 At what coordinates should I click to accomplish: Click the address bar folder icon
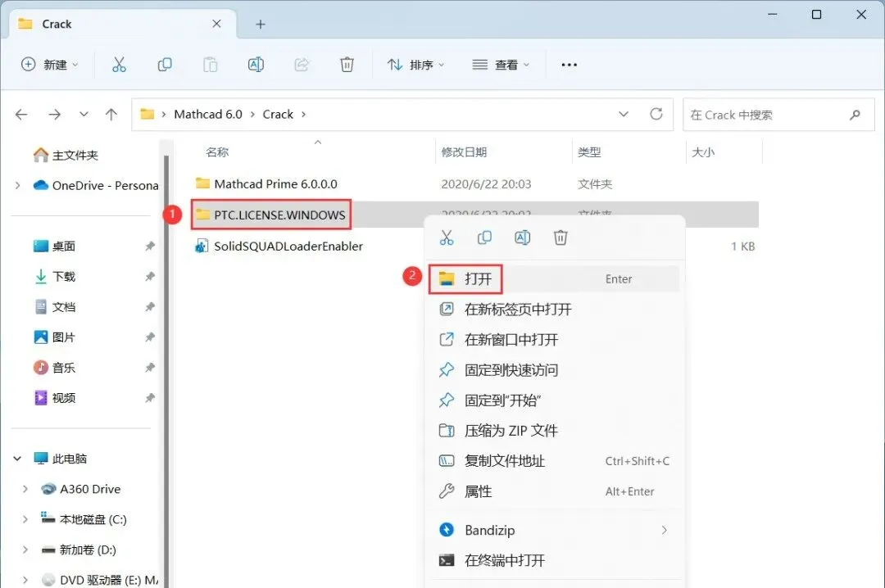147,114
